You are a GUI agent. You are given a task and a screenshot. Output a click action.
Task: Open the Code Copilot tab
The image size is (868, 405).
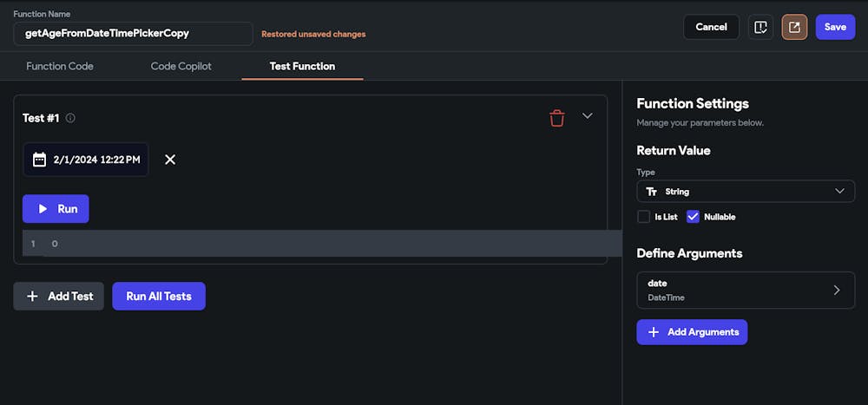click(181, 66)
